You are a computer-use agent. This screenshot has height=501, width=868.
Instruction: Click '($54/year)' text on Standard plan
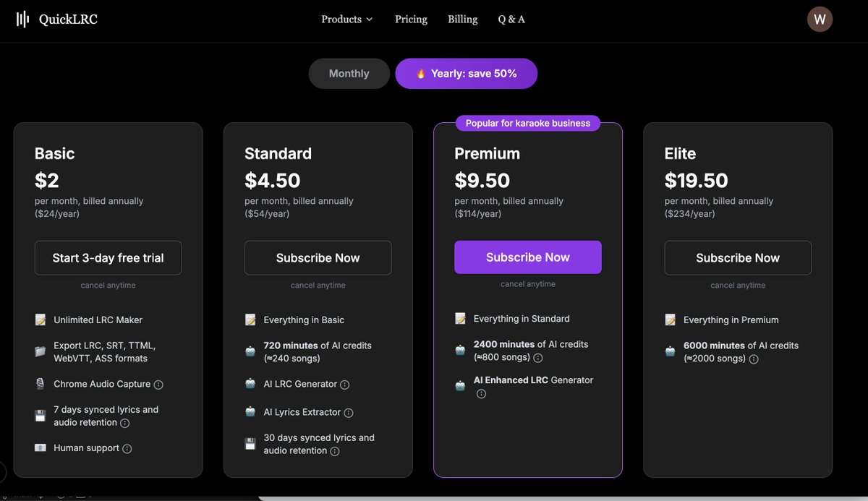(267, 213)
